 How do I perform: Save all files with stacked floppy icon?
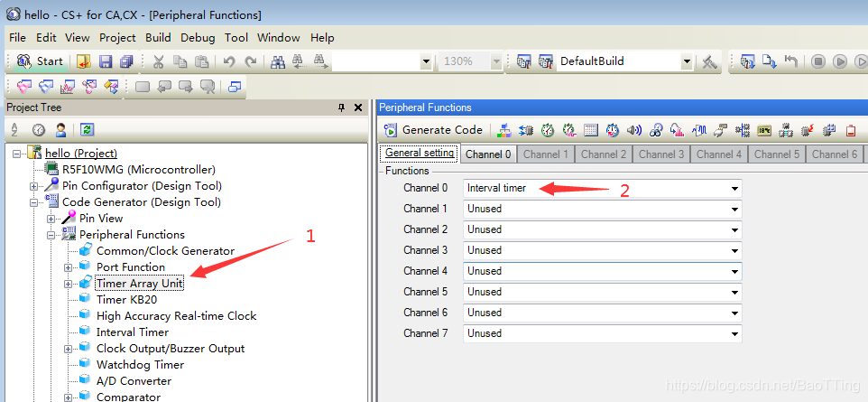126,61
